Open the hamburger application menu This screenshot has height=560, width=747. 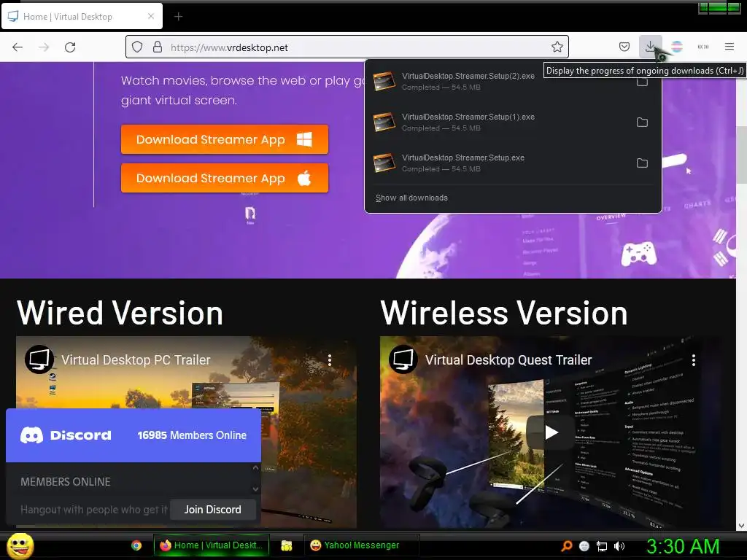pos(729,47)
